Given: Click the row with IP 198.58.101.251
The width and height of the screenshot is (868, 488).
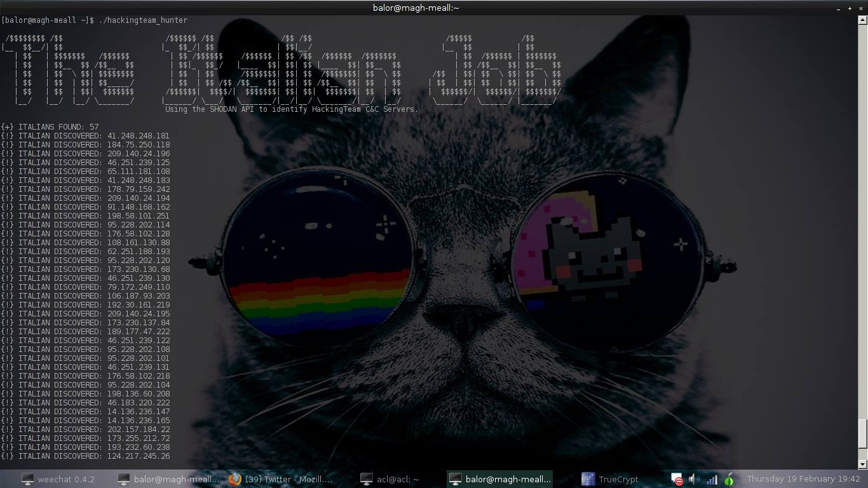Looking at the screenshot, I should 85,216.
